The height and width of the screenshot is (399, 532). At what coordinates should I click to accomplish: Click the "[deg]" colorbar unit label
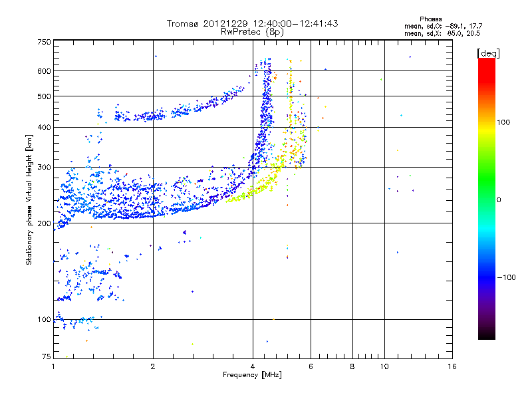click(x=488, y=54)
